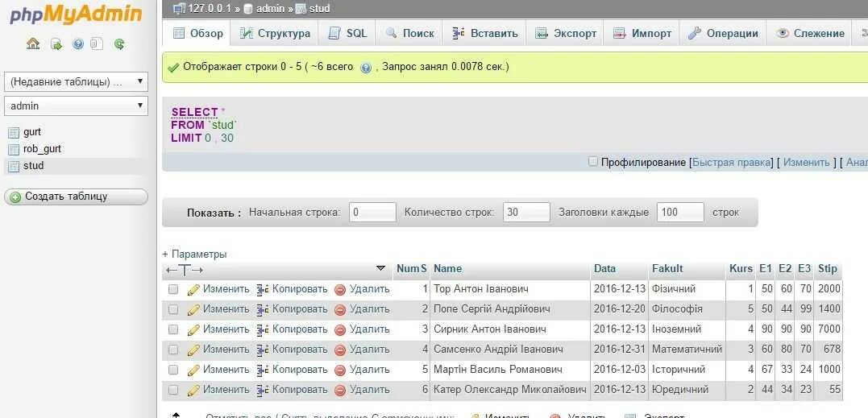This screenshot has height=418, width=868.
Task: Open the Обзор tab
Action: [197, 33]
